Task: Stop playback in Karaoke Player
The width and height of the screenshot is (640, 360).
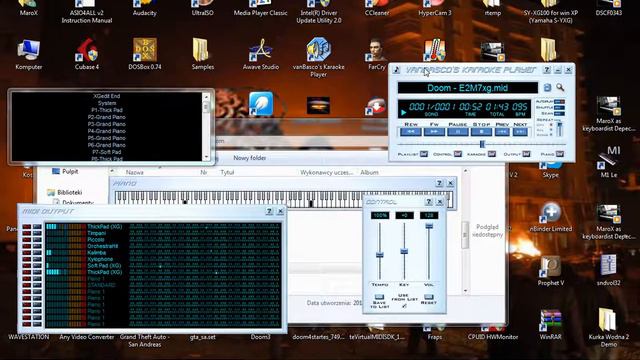Action: click(x=482, y=132)
